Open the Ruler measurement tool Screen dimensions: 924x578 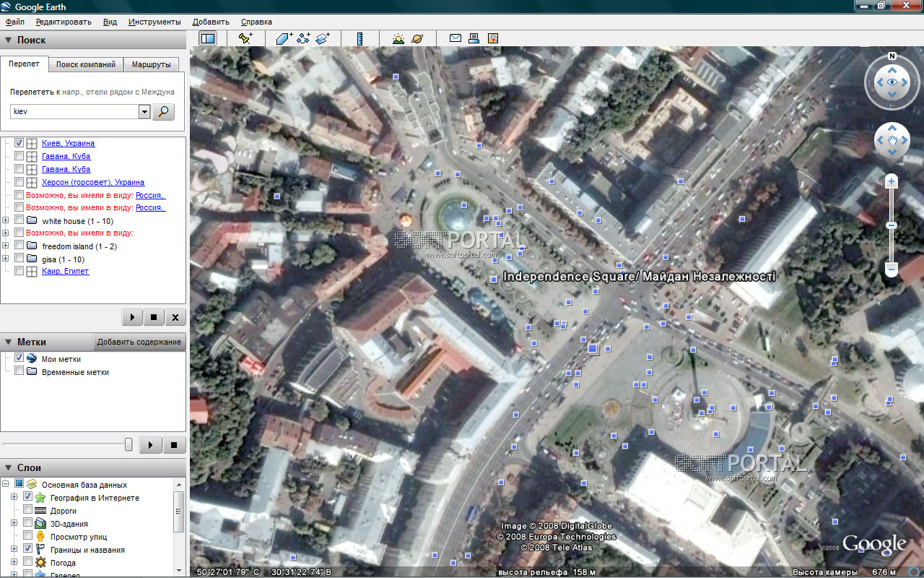coord(360,38)
